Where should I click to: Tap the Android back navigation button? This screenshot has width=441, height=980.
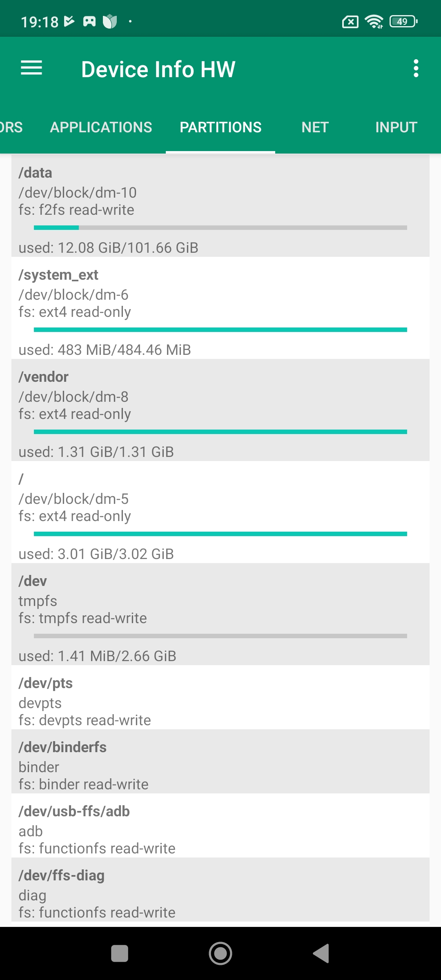coord(321,953)
